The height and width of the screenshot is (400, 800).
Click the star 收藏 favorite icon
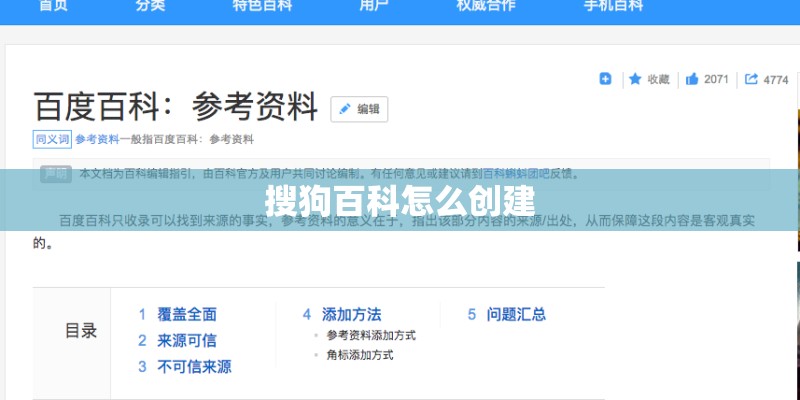coord(635,79)
